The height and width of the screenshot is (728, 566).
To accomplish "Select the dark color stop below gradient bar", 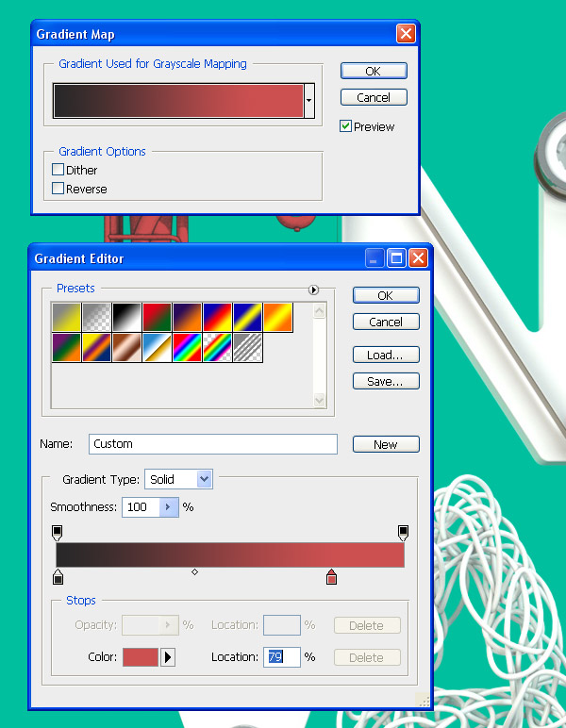I will 58,576.
